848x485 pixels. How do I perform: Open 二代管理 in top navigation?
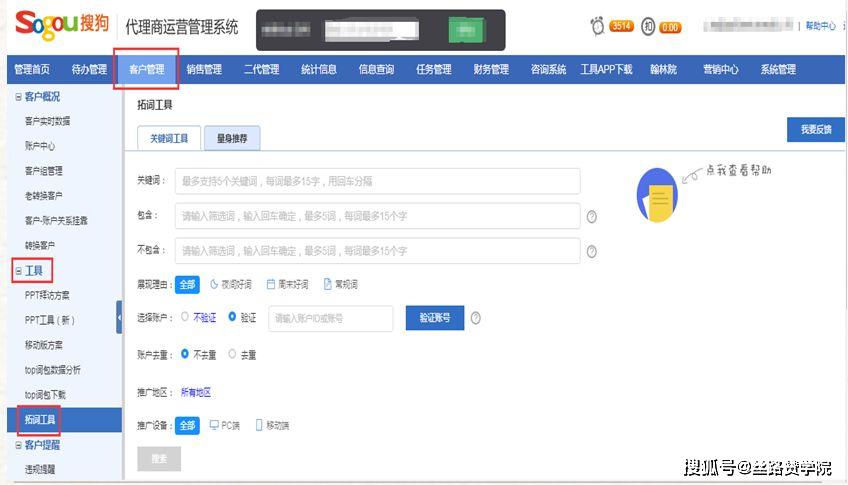pos(261,69)
